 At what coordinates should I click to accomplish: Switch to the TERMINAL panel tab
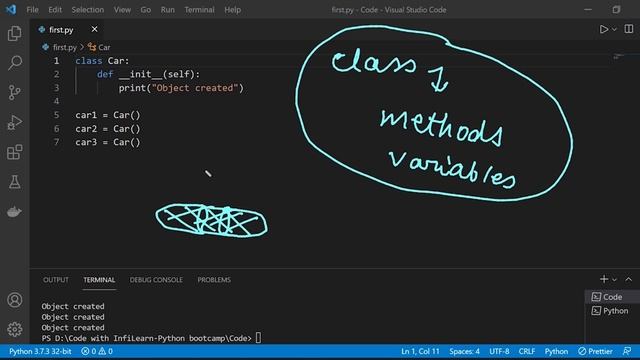99,280
